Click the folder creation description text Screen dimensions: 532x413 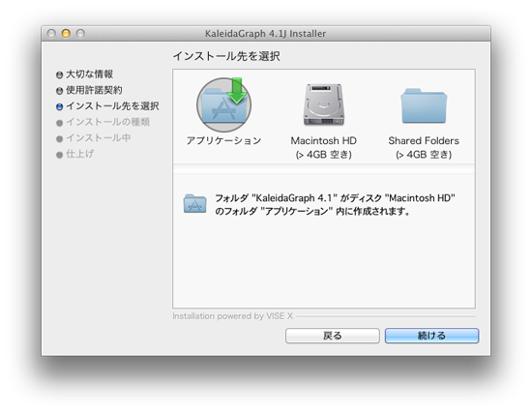[336, 204]
